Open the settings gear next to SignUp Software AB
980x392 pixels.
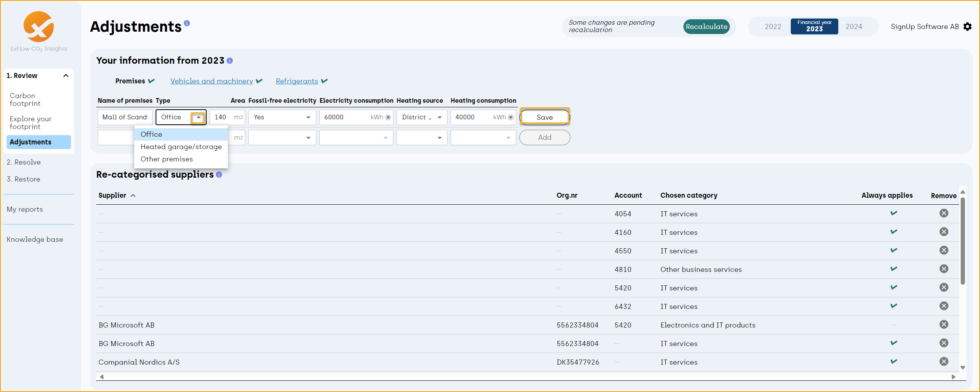coord(968,26)
